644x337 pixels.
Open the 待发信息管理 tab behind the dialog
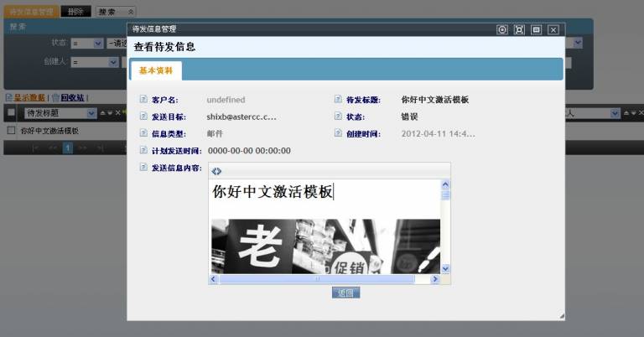click(x=29, y=12)
